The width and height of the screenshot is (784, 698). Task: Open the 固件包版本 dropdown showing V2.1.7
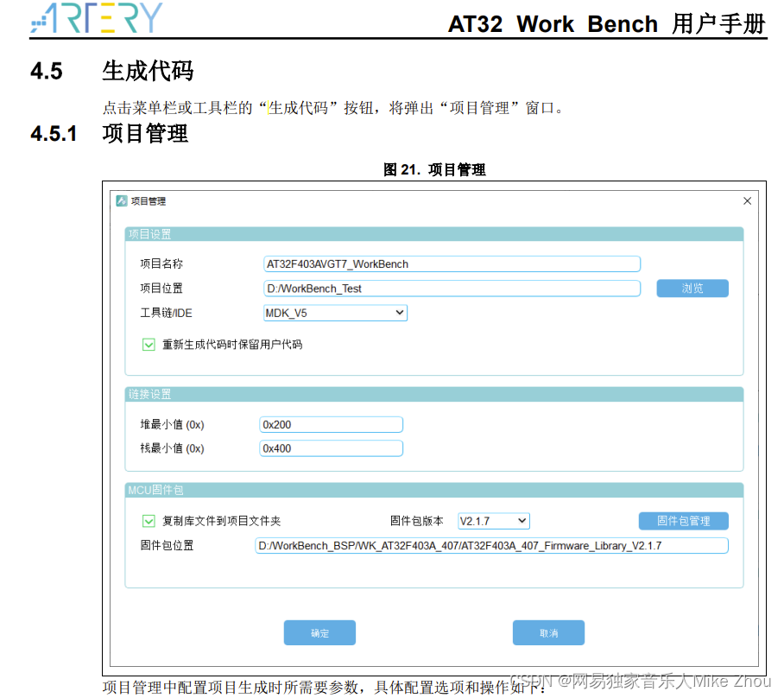click(x=493, y=521)
